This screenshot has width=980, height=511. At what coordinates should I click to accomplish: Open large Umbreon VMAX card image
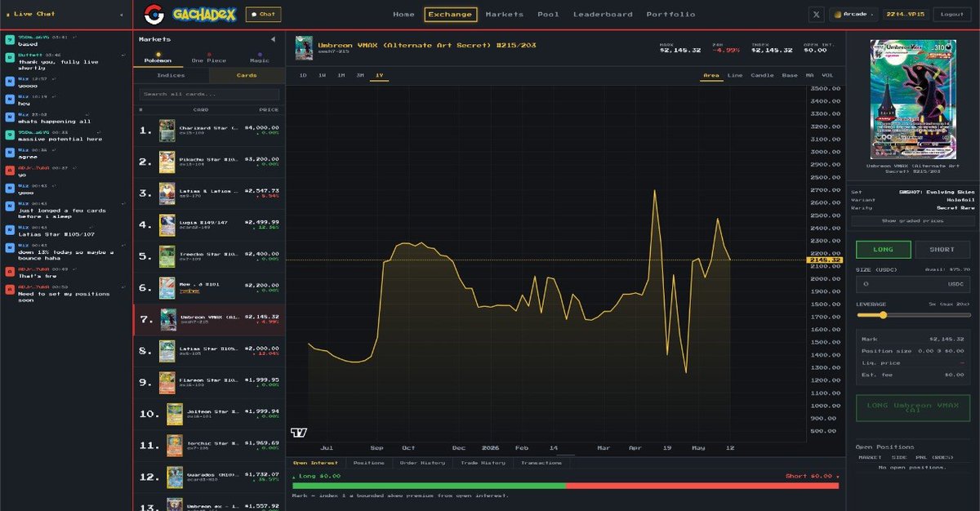[x=912, y=100]
